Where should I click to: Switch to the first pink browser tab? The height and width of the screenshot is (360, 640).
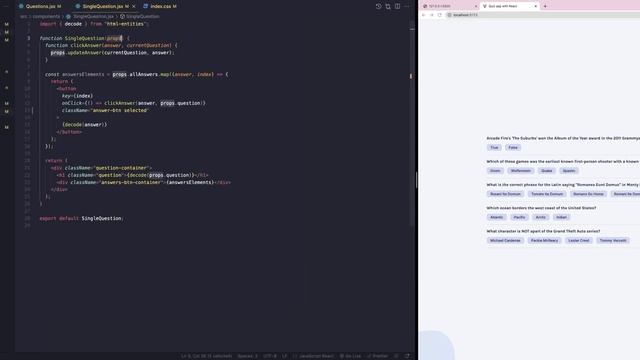[x=449, y=6]
